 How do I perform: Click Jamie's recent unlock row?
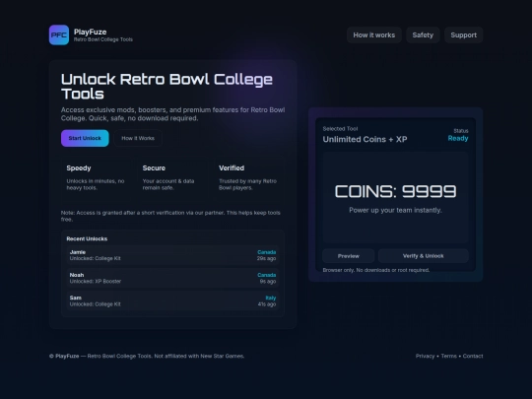(x=172, y=255)
